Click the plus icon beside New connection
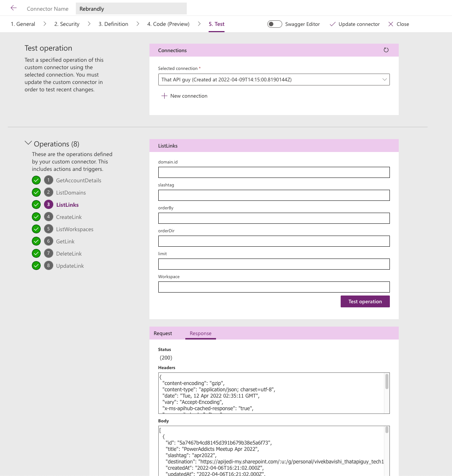The image size is (452, 476). coord(164,96)
